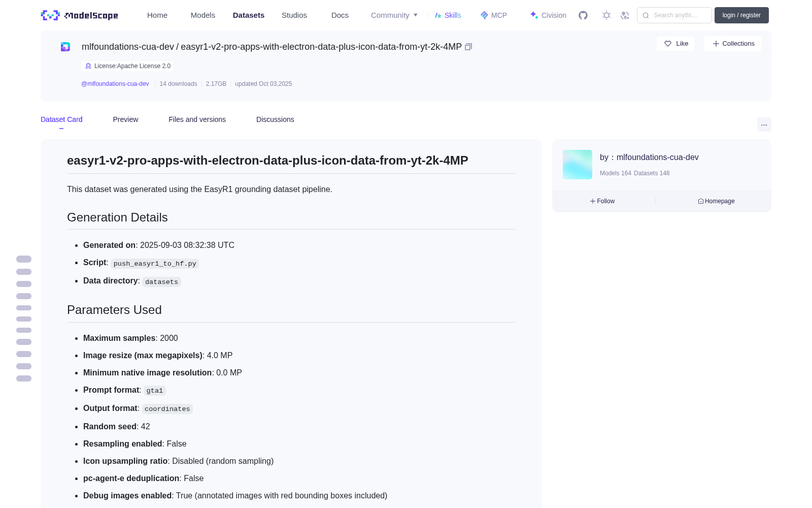
Task: Click 'Image resize (max megapixels)' list item
Action: [158, 356]
